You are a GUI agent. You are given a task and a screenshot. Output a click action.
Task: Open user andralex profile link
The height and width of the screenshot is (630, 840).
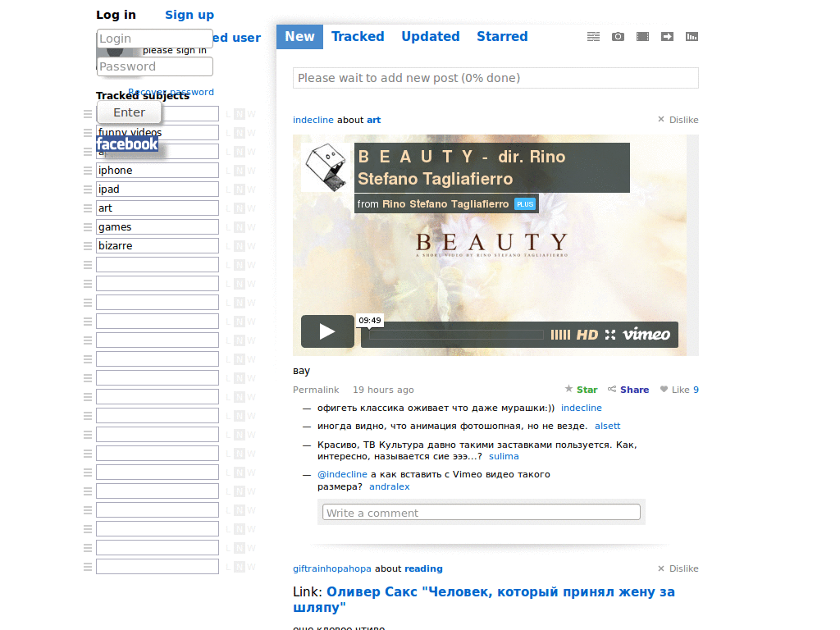tap(390, 486)
